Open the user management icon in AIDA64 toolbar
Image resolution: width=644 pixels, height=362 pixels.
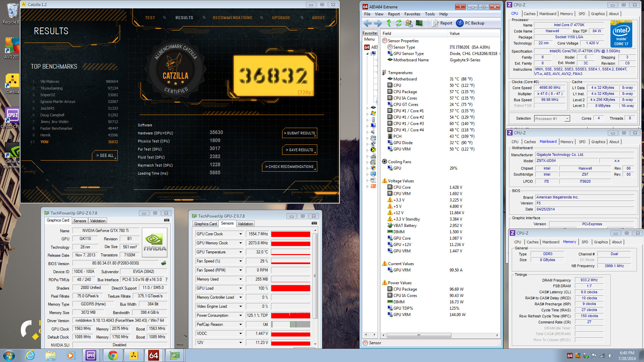[x=409, y=23]
